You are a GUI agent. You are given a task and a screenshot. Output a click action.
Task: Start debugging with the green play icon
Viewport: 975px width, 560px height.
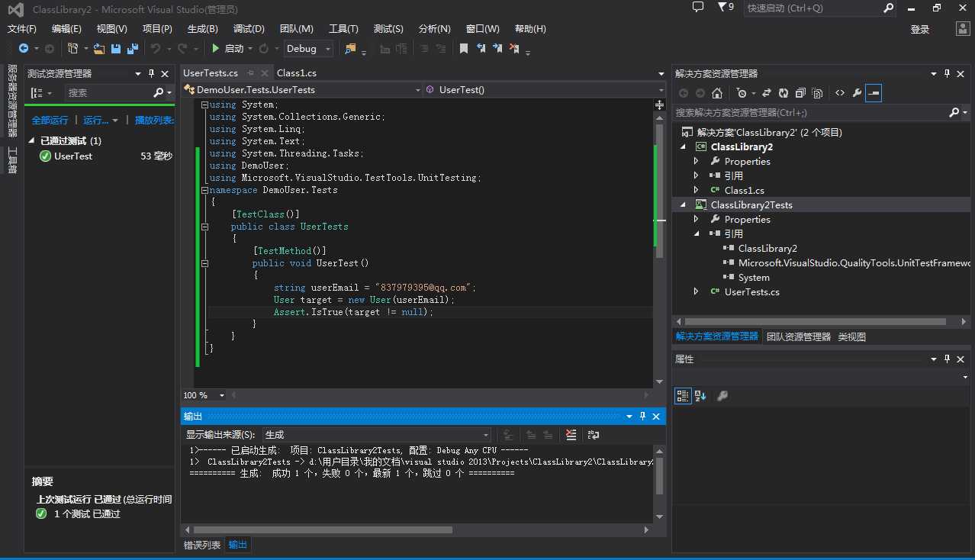pos(216,49)
